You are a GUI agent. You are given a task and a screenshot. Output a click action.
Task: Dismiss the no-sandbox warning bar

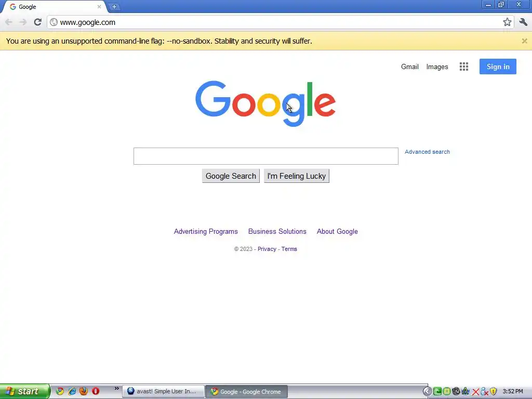pyautogui.click(x=524, y=41)
